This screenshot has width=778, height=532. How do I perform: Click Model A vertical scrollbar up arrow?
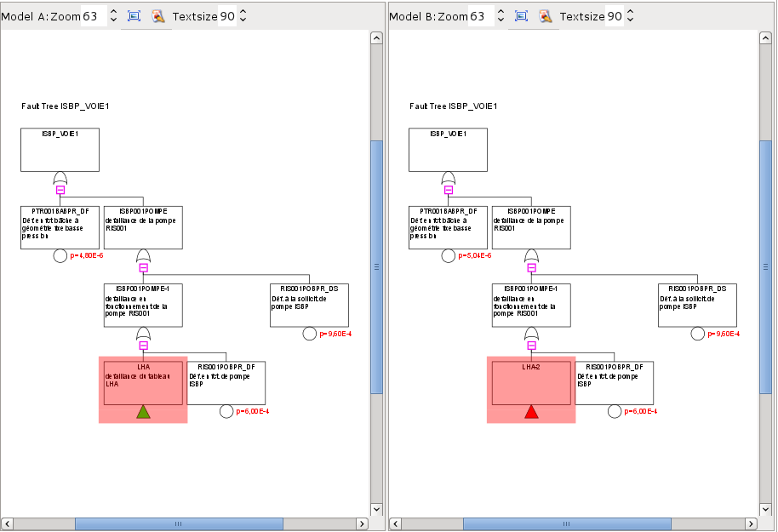coord(376,37)
